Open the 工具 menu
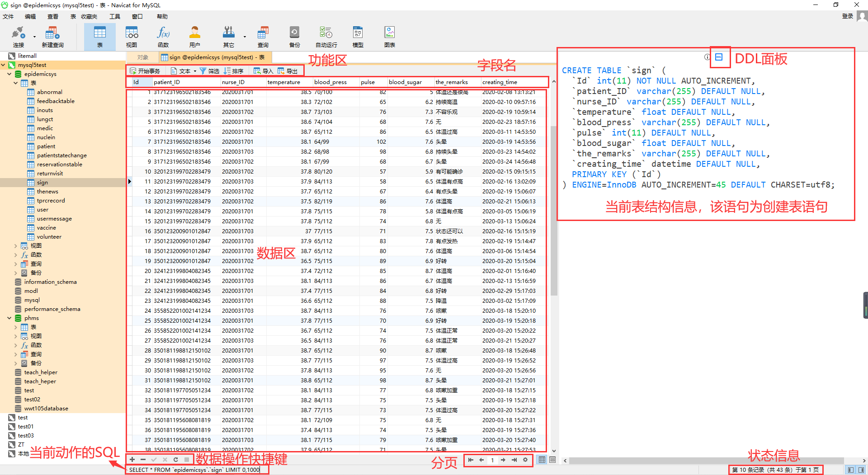The width and height of the screenshot is (868, 475). pos(115,17)
